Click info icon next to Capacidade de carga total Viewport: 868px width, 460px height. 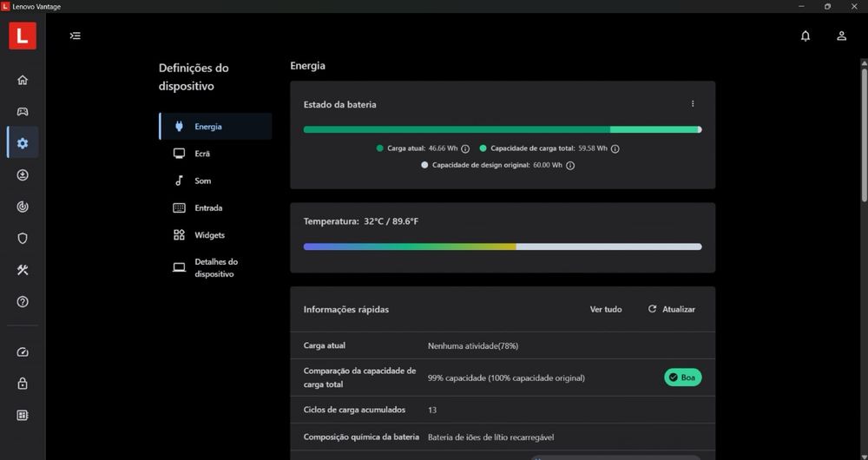click(615, 149)
